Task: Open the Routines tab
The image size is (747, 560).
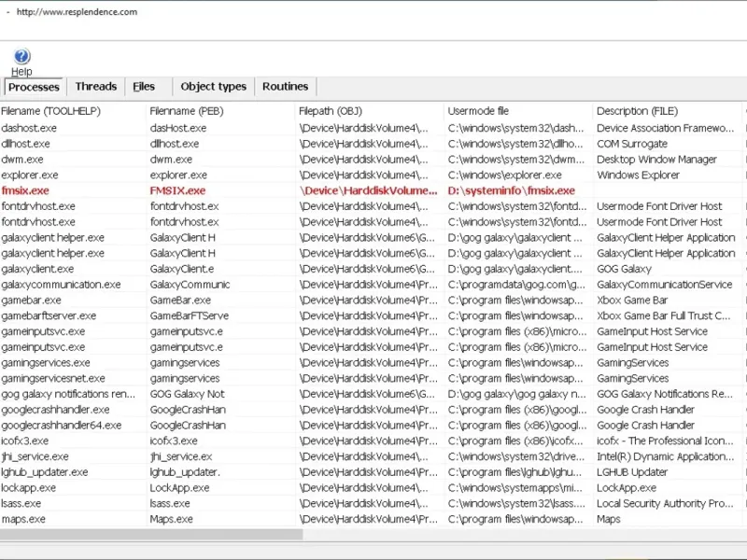Action: pyautogui.click(x=285, y=87)
